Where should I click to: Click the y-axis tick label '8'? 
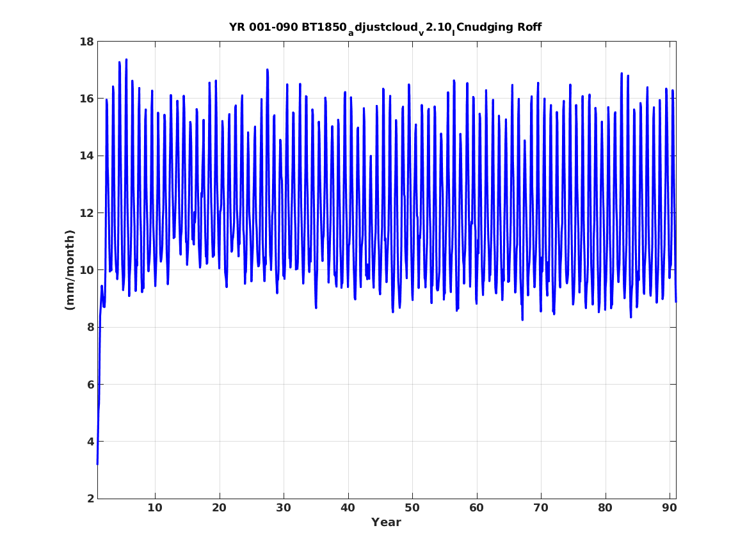point(90,327)
